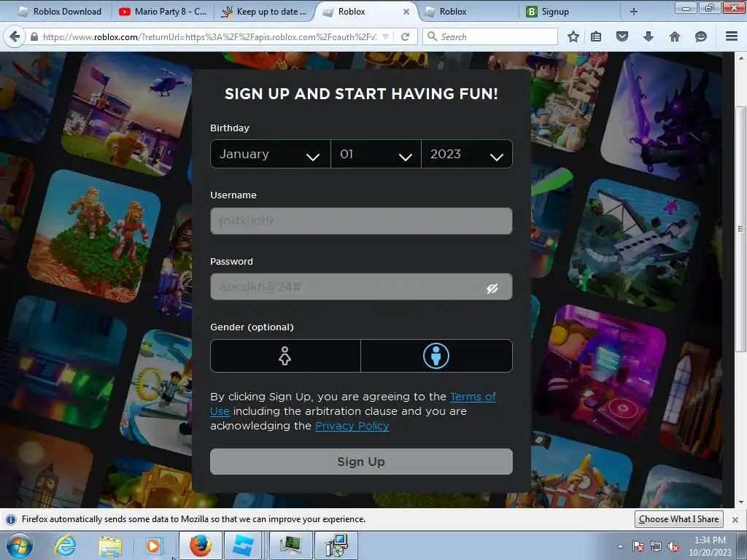Image resolution: width=747 pixels, height=560 pixels.
Task: Close the active Roblox tab
Action: point(406,12)
